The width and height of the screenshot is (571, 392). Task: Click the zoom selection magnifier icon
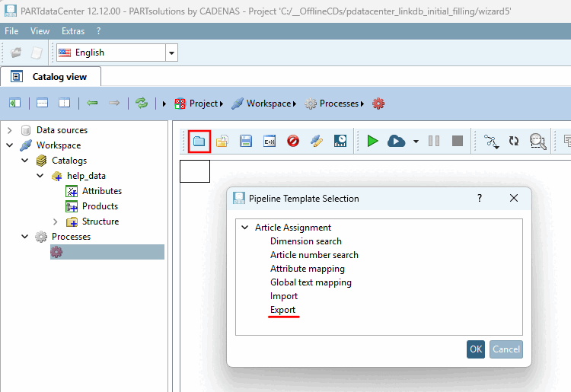click(538, 142)
